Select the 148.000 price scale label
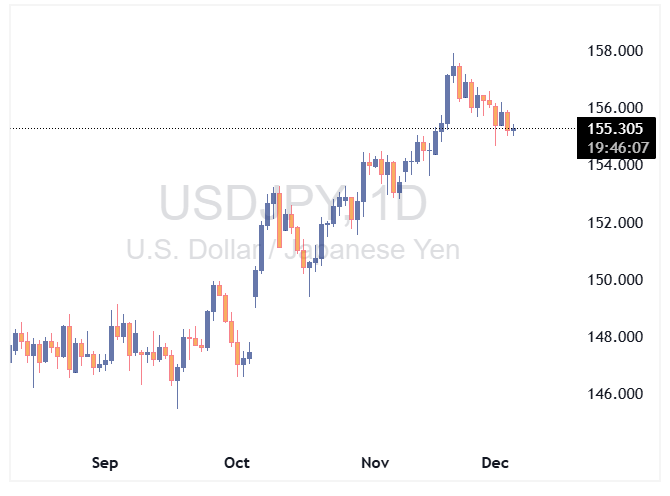670x496 pixels. (614, 337)
